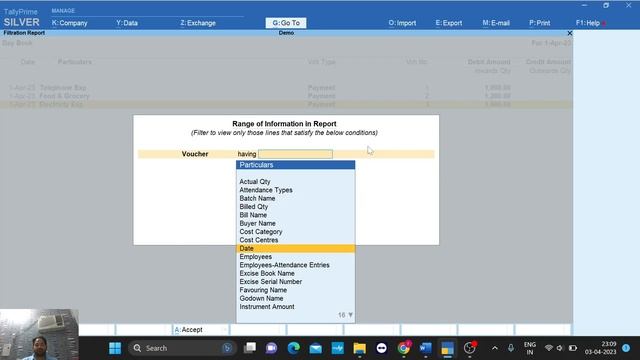Open the O: Import menu

(402, 23)
